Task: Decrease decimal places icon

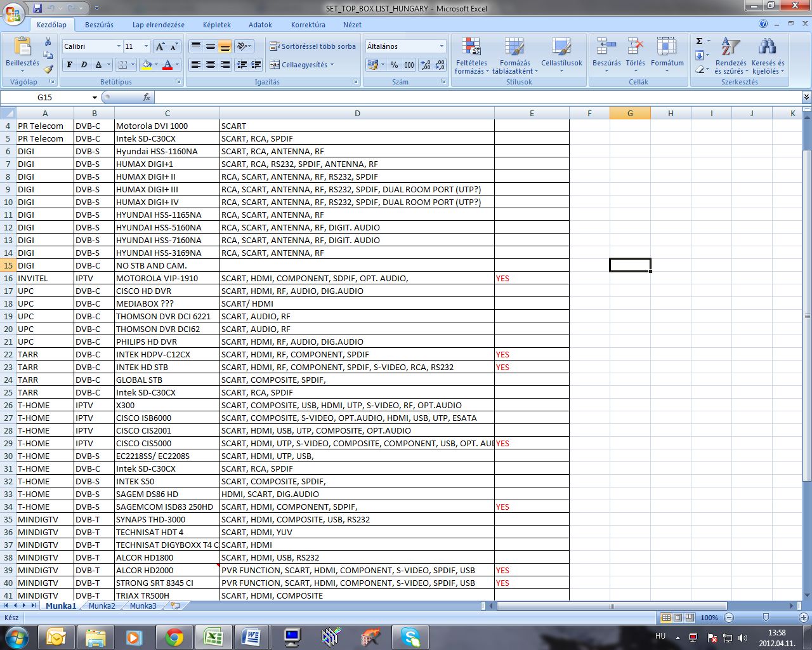Action: [x=440, y=65]
